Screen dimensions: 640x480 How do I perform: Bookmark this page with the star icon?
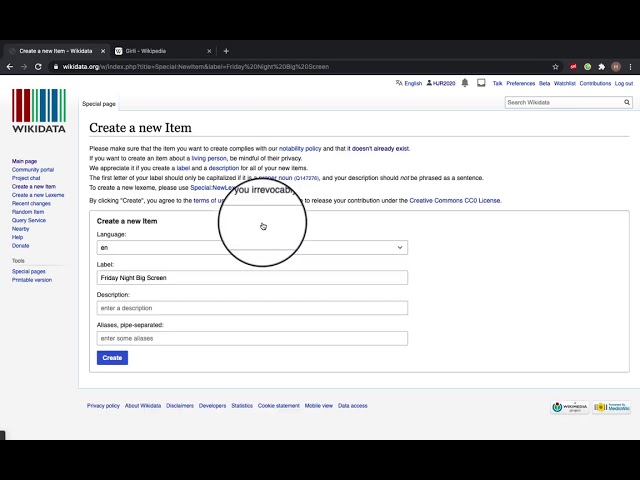555,67
